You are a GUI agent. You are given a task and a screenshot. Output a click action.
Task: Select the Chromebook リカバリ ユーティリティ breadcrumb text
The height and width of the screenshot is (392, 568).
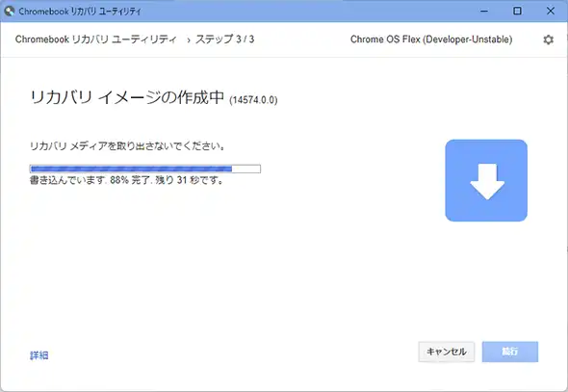pos(96,39)
